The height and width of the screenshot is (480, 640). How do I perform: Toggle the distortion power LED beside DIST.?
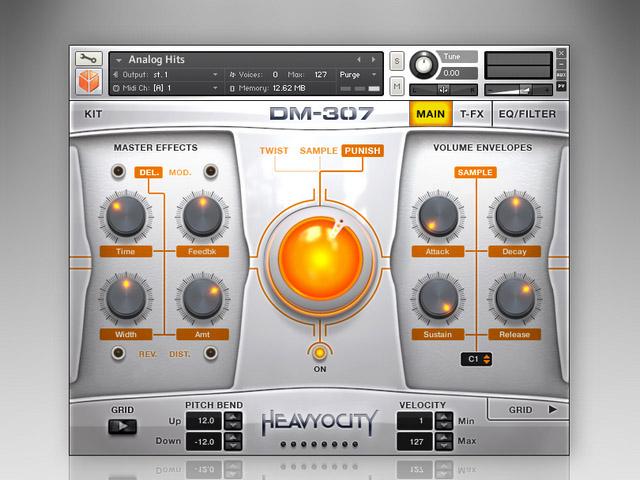click(x=211, y=353)
